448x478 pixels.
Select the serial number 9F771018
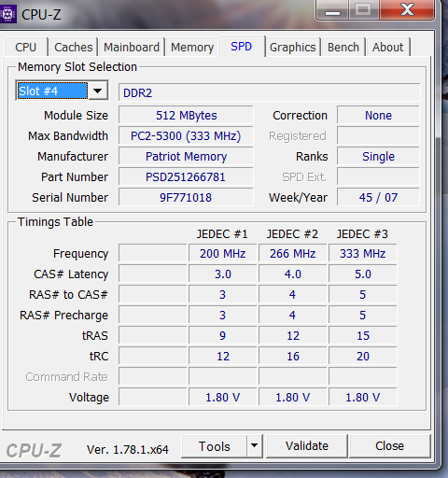coord(186,198)
